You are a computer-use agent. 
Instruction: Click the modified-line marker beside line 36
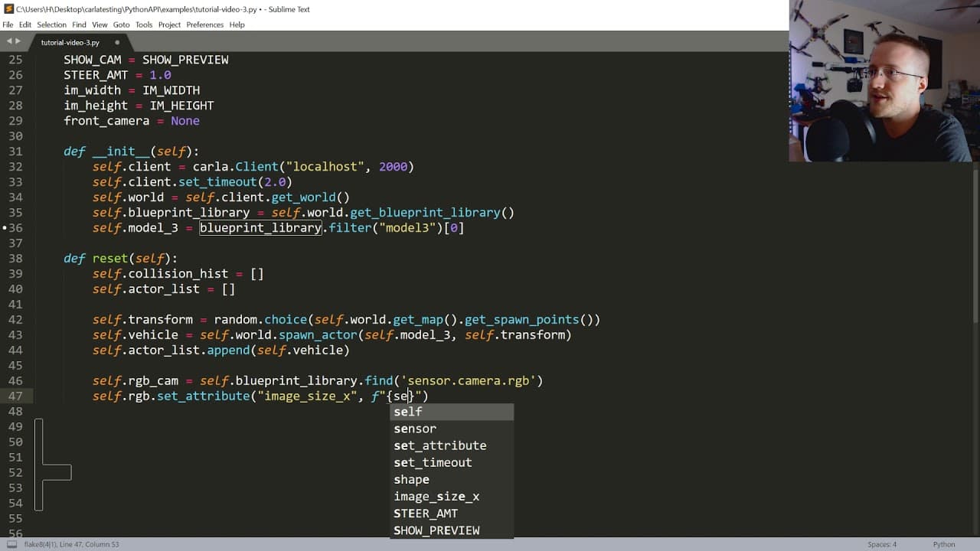(5, 228)
